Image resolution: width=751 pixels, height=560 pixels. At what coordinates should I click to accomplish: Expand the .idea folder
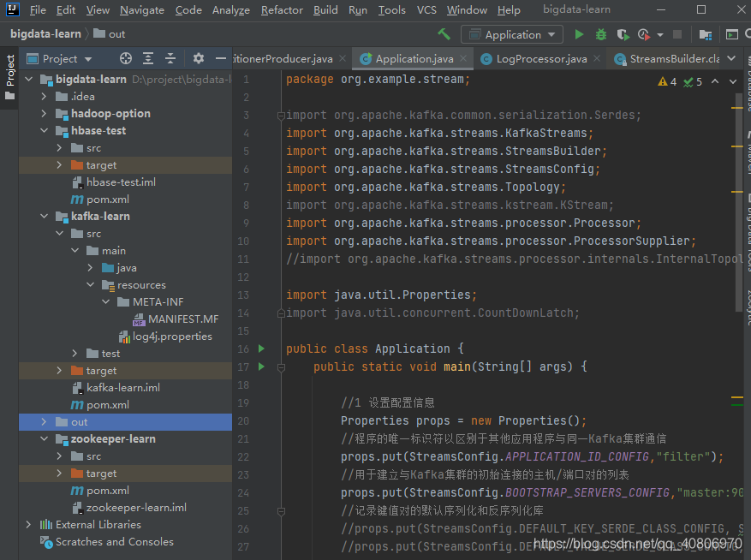point(44,96)
